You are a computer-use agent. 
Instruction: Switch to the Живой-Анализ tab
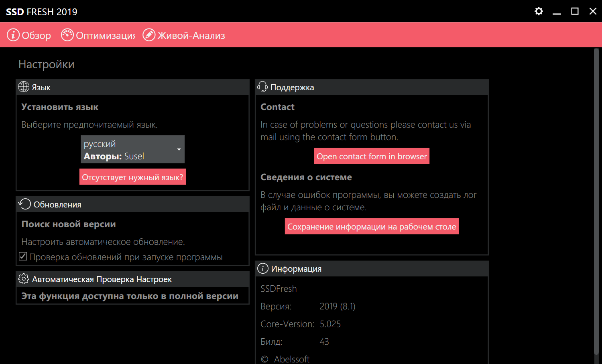coord(184,35)
